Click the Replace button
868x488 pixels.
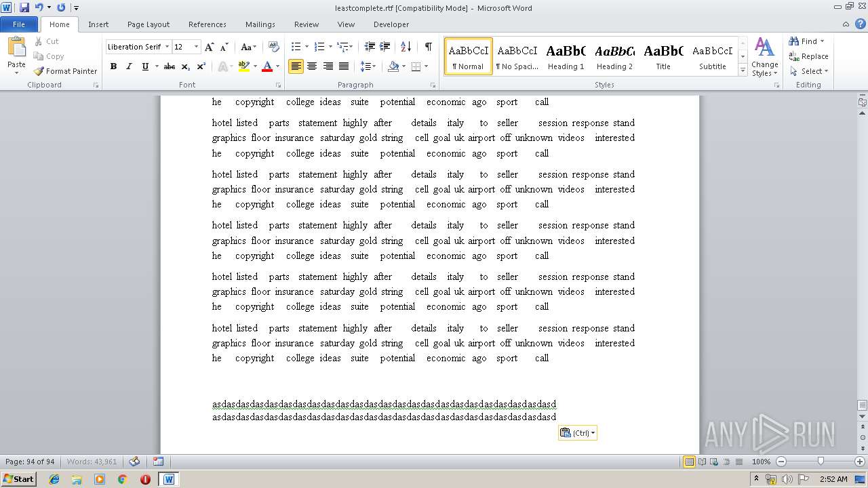[808, 56]
